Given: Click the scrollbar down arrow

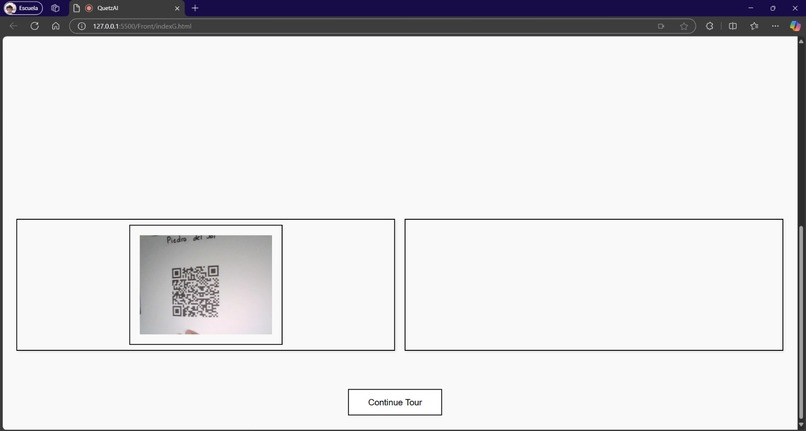Looking at the screenshot, I should [x=801, y=426].
